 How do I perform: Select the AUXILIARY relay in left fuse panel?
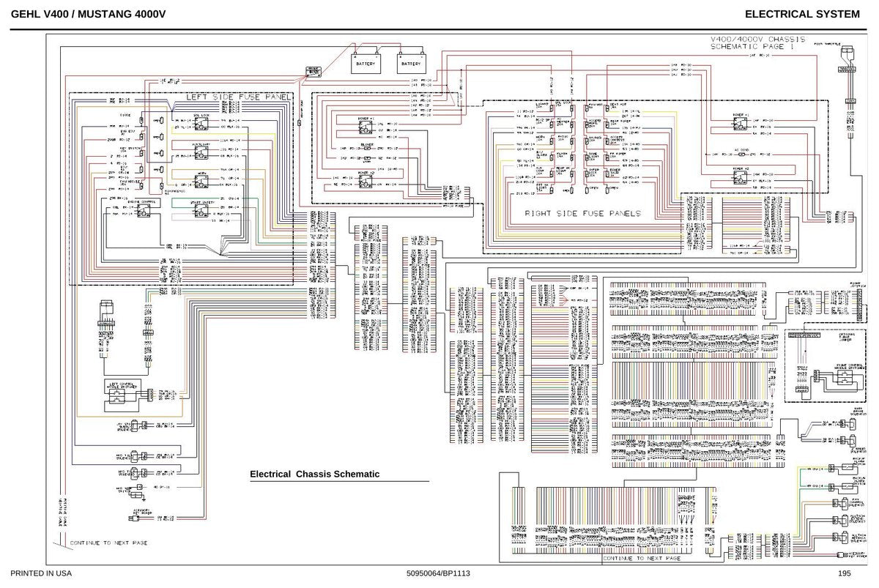click(201, 152)
